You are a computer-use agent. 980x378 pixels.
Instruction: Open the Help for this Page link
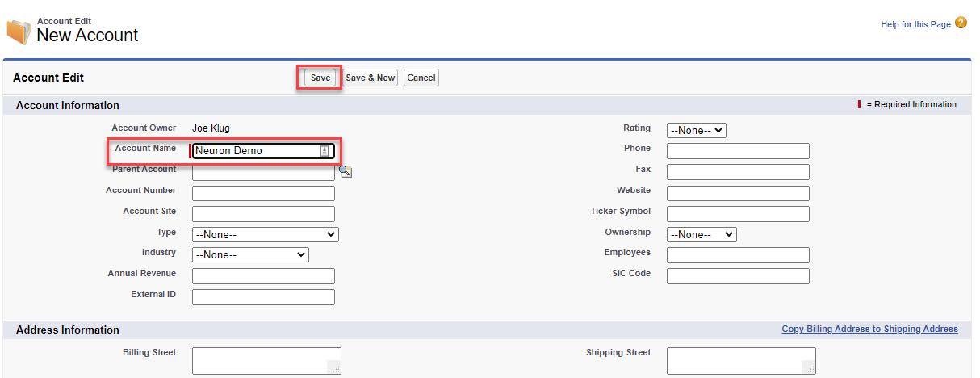pyautogui.click(x=915, y=25)
